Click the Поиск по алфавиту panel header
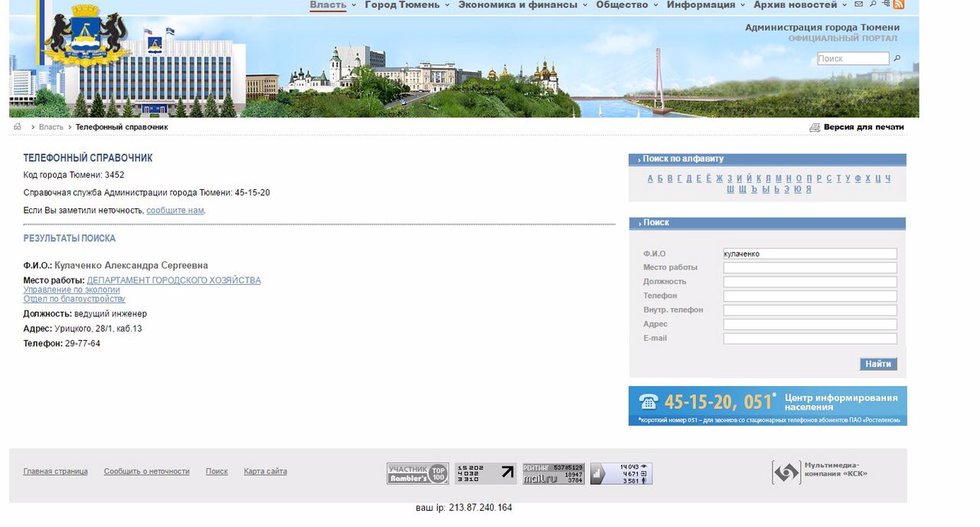 pyautogui.click(x=767, y=159)
